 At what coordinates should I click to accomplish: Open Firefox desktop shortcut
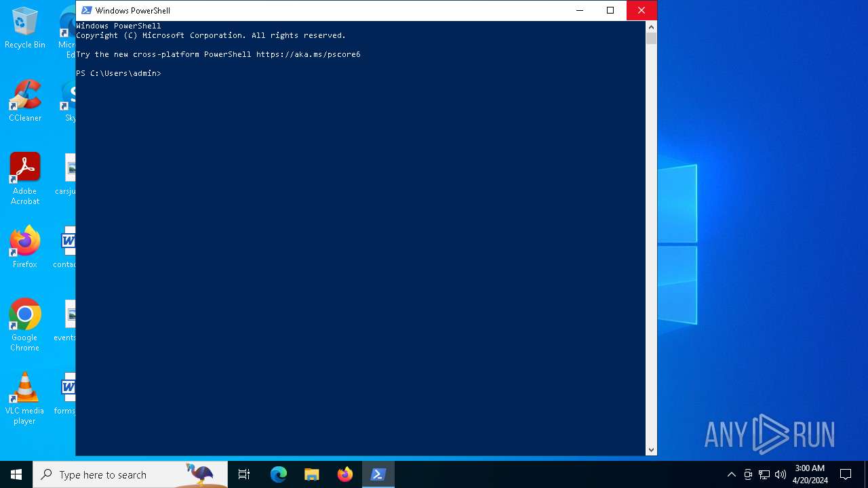[25, 248]
